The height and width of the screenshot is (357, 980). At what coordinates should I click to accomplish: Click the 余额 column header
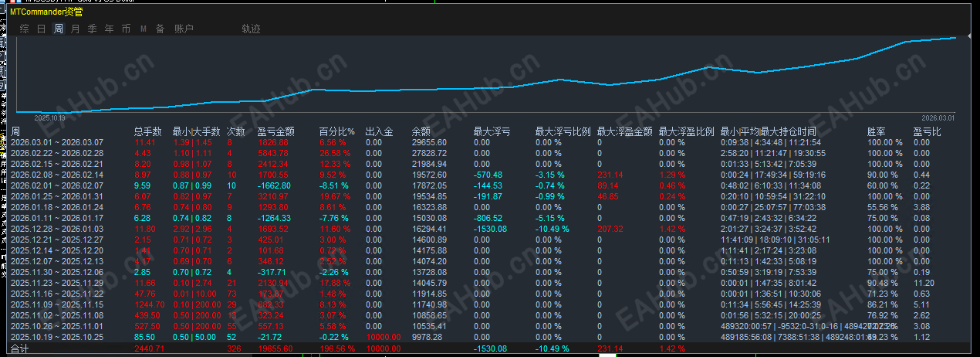421,131
